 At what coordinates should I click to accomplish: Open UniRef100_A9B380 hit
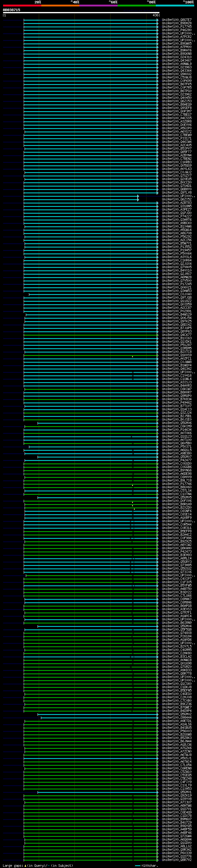click(176, 454)
